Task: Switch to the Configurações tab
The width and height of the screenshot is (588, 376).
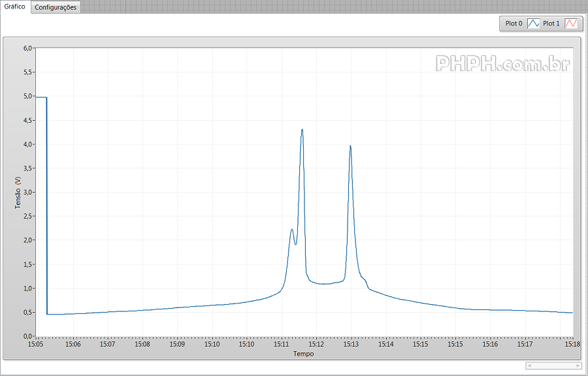Action: 56,7
